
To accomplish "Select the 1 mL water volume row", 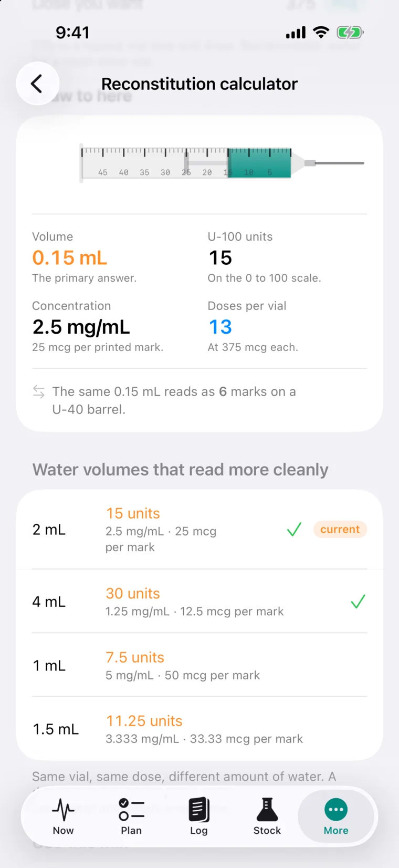I will [x=199, y=665].
